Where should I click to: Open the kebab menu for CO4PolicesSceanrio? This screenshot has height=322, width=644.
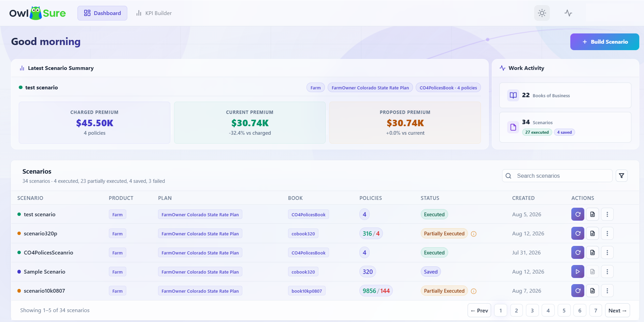[607, 252]
